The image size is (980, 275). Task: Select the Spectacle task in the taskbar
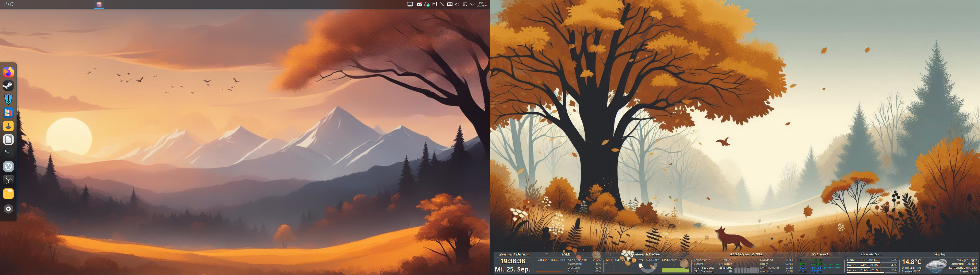tap(99, 4)
